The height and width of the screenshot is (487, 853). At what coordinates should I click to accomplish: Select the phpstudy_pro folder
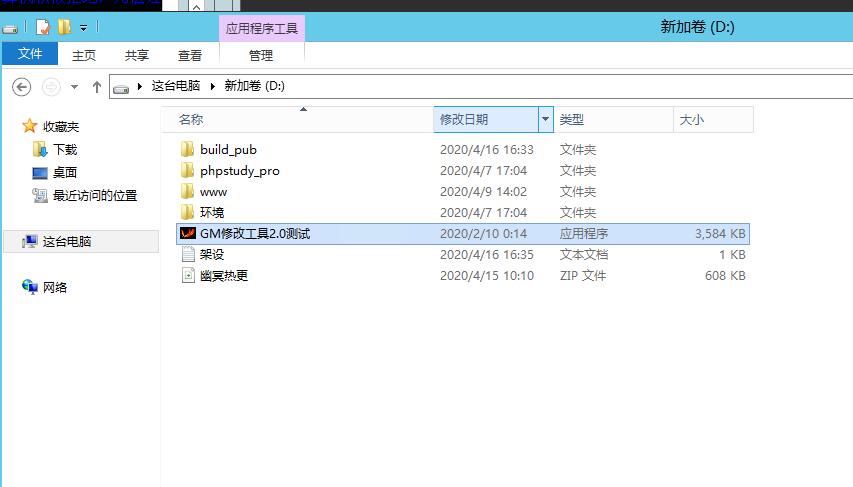coord(239,171)
